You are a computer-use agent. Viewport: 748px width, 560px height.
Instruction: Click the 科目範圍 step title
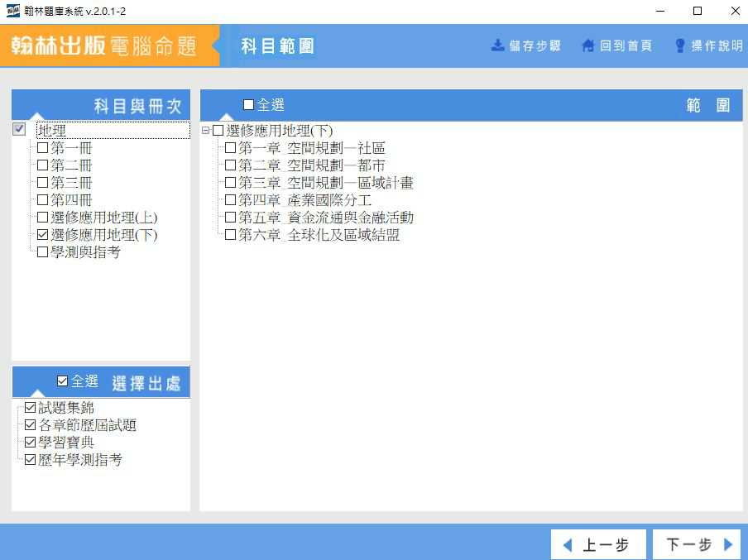point(277,46)
